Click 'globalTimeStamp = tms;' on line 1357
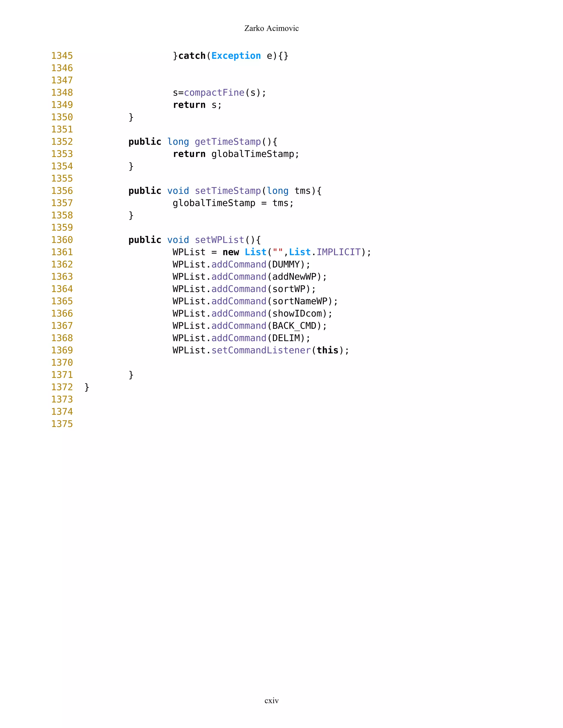 [x=233, y=203]
